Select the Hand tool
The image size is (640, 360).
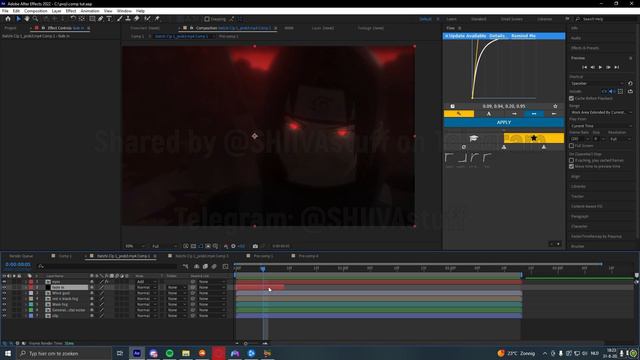click(27, 19)
